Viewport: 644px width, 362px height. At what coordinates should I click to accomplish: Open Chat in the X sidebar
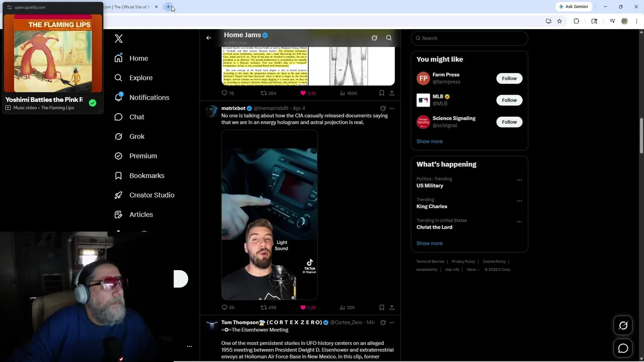129,117
